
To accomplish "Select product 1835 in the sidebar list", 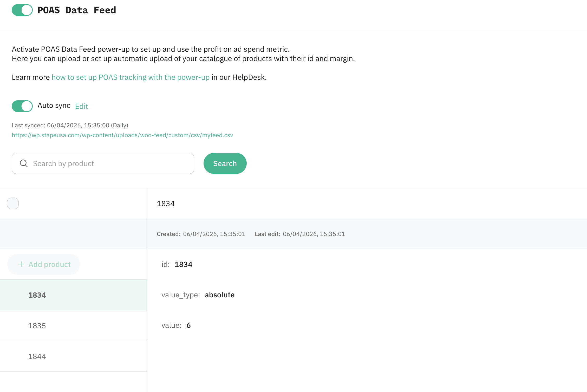I will 37,325.
